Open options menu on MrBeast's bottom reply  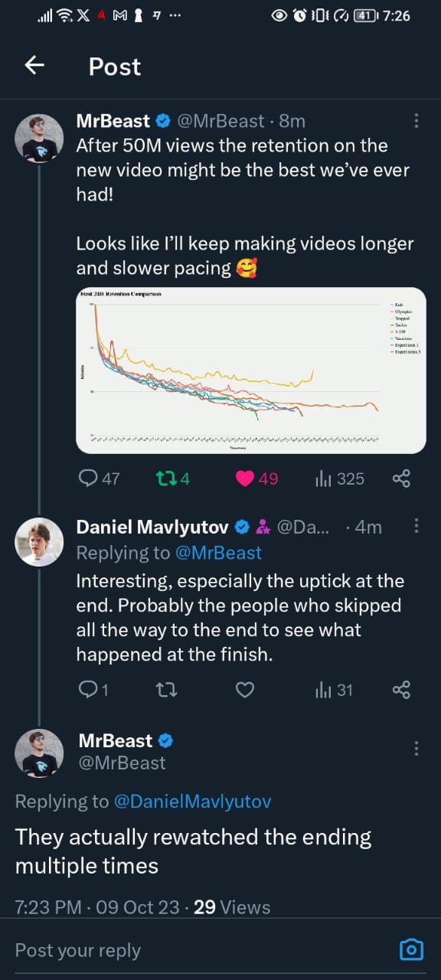point(416,747)
